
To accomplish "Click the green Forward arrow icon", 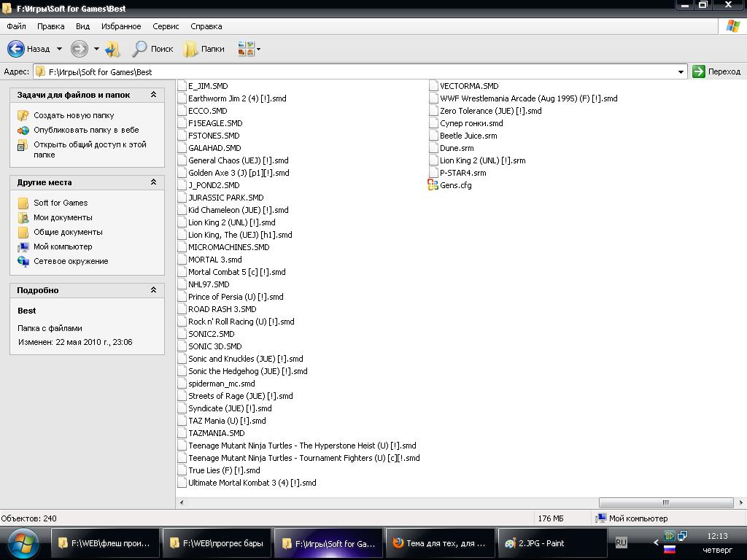I will (79, 49).
